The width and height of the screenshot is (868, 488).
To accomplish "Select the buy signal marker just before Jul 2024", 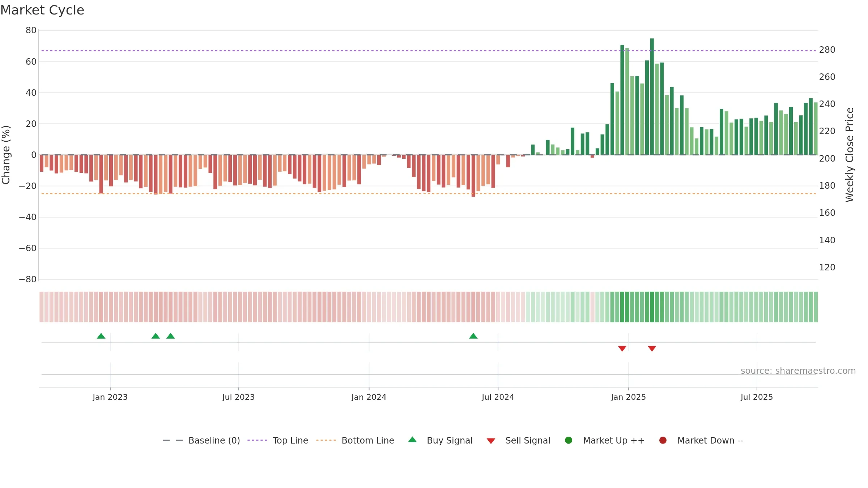I will coord(473,336).
